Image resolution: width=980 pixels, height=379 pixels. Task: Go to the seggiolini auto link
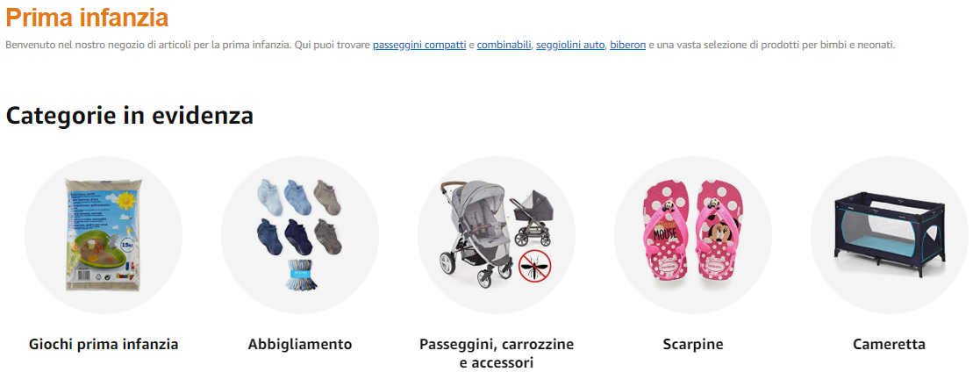(570, 45)
